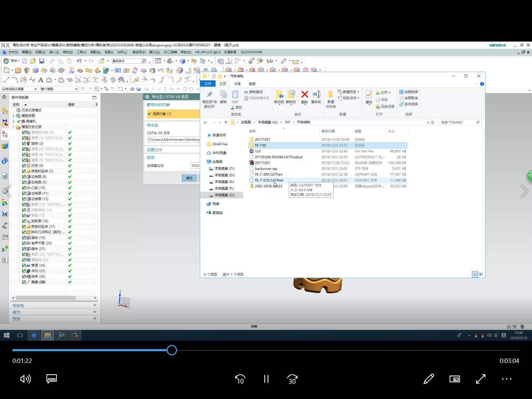The image size is (532, 399).
Task: Open the 装配(A) menu in NX
Action: pos(95,52)
